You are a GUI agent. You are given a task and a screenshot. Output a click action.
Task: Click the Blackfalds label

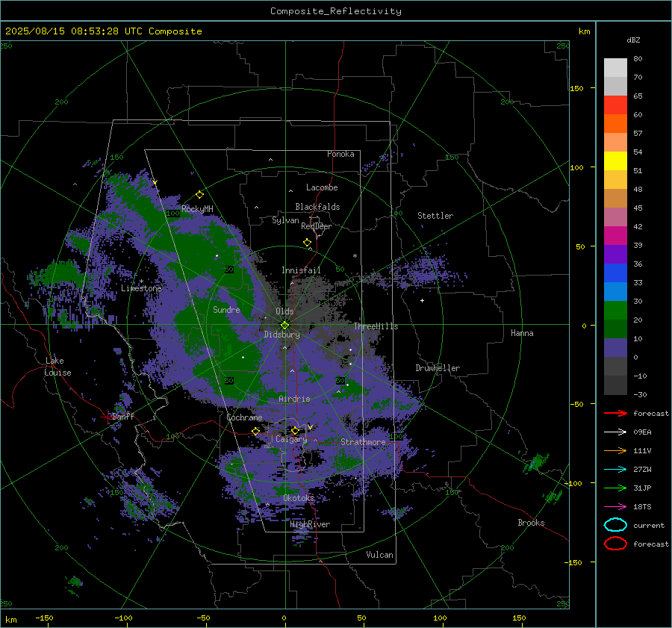tap(317, 207)
